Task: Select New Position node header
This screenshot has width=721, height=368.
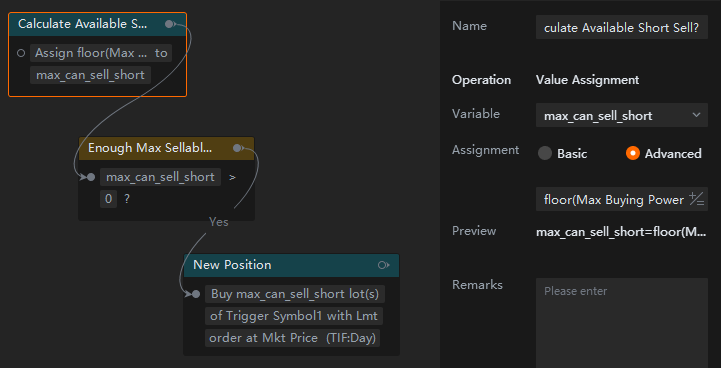Action: (291, 265)
